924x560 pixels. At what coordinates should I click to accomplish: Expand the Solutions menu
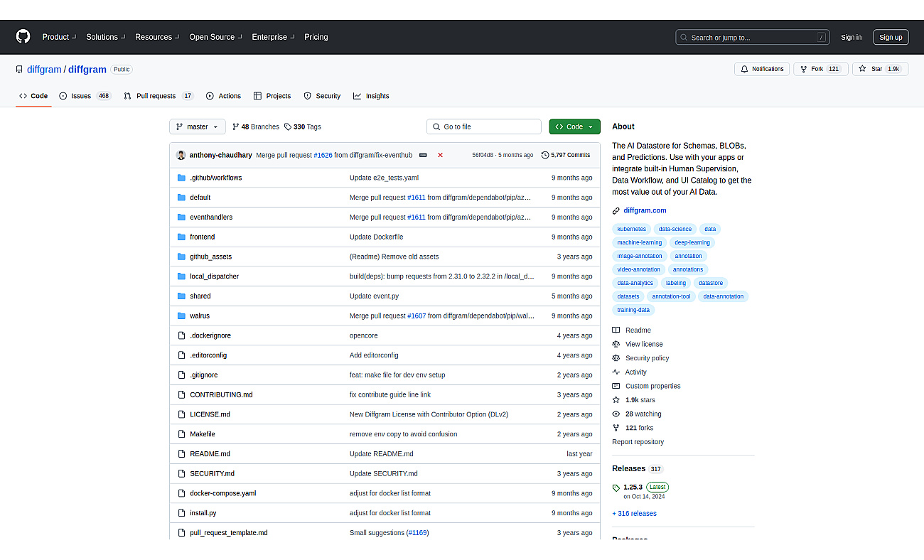click(x=106, y=37)
